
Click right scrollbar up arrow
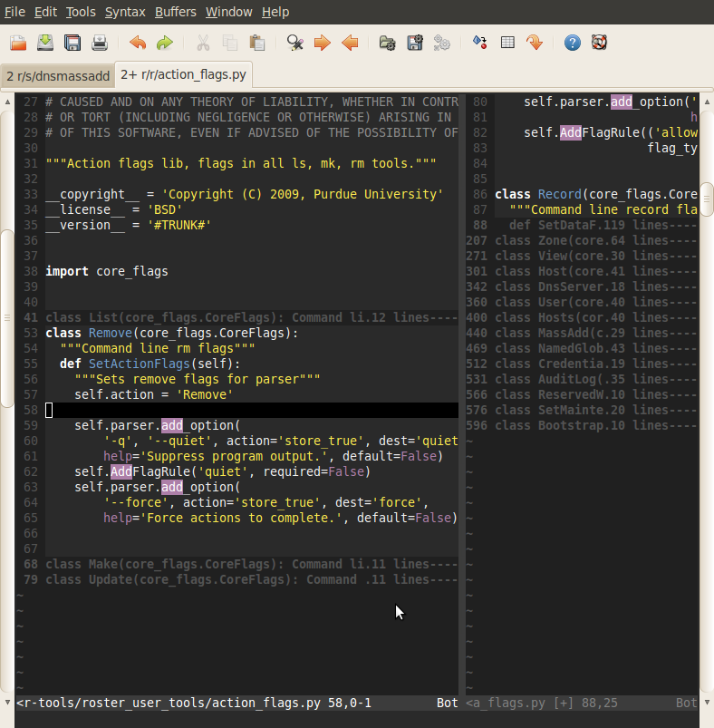click(x=707, y=102)
